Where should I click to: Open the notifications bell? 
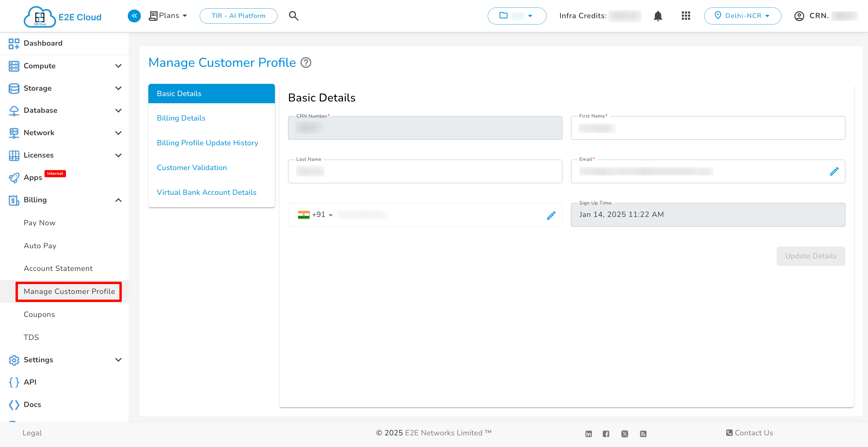[658, 16]
